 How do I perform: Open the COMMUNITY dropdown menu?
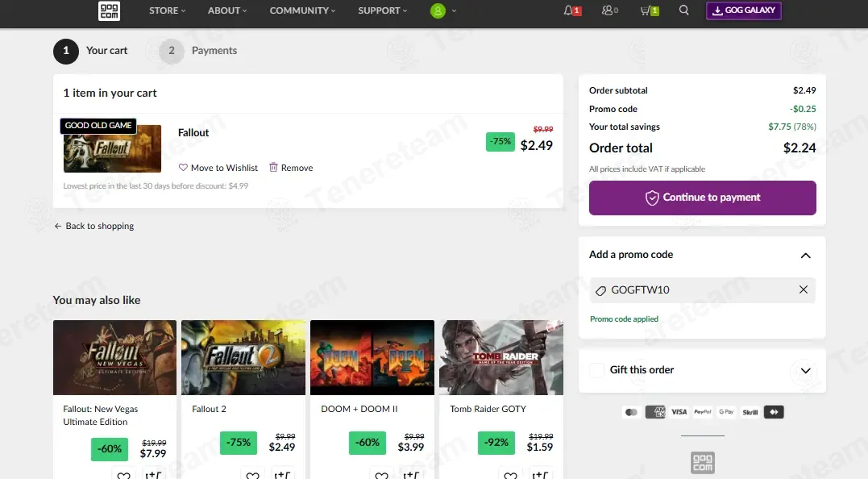302,10
